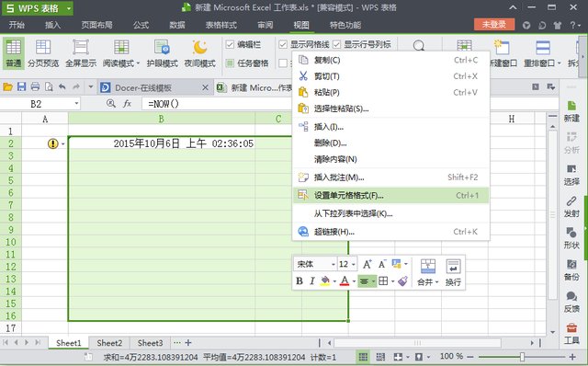Open the Feedback (反馈) sidebar item
The width and height of the screenshot is (588, 366).
[571, 303]
